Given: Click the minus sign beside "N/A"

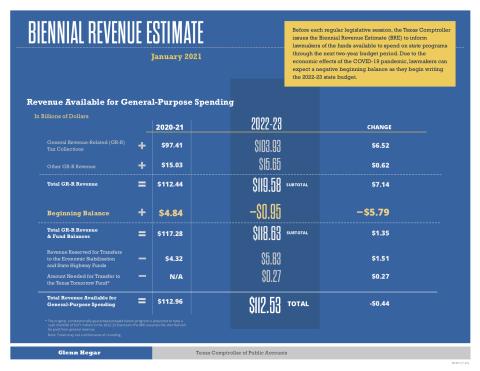Looking at the screenshot, I should (142, 276).
